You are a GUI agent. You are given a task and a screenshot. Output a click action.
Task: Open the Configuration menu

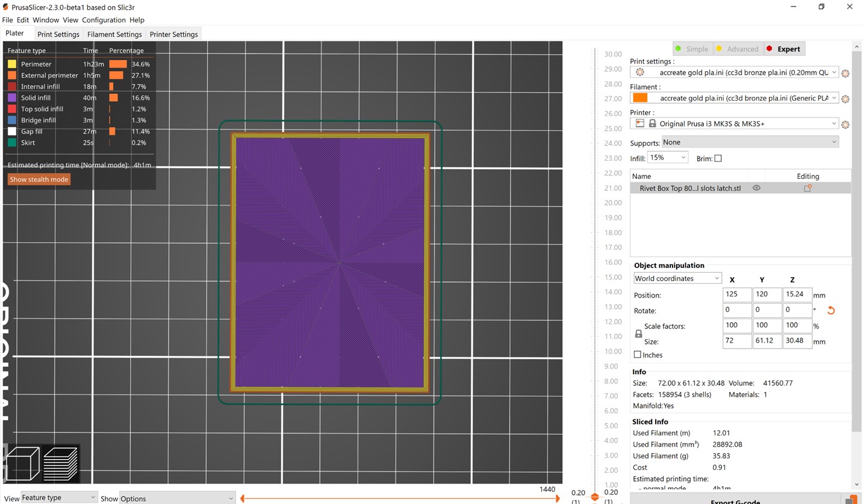point(104,20)
